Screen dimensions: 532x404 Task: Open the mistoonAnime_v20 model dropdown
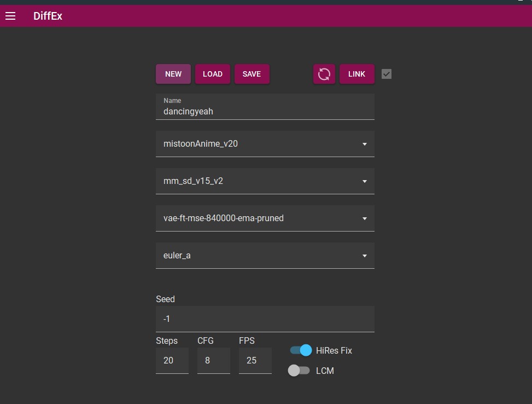[x=265, y=144]
